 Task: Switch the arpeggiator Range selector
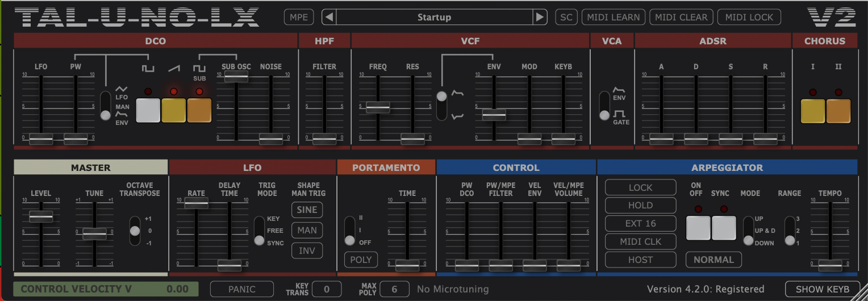pyautogui.click(x=790, y=231)
